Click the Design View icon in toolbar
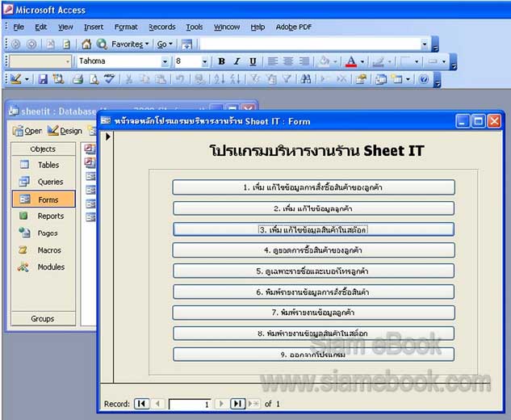This screenshot has width=511, height=420. 15,79
